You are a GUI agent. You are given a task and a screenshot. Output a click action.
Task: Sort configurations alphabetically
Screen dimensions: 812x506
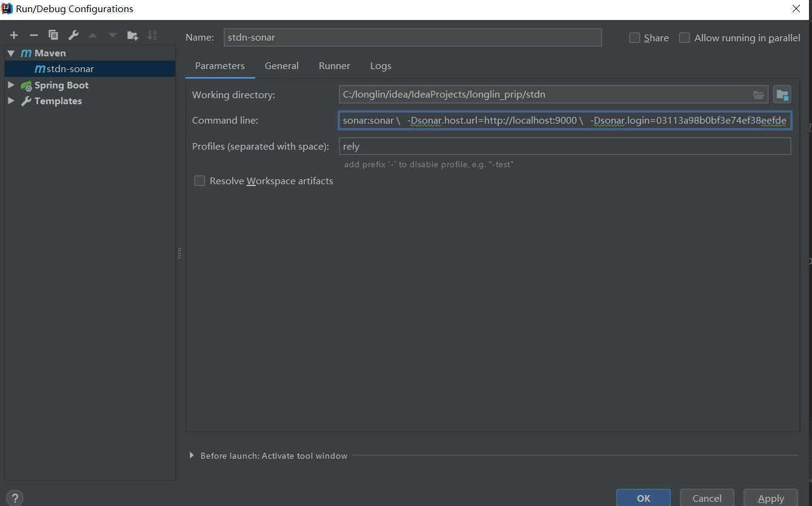[152, 35]
